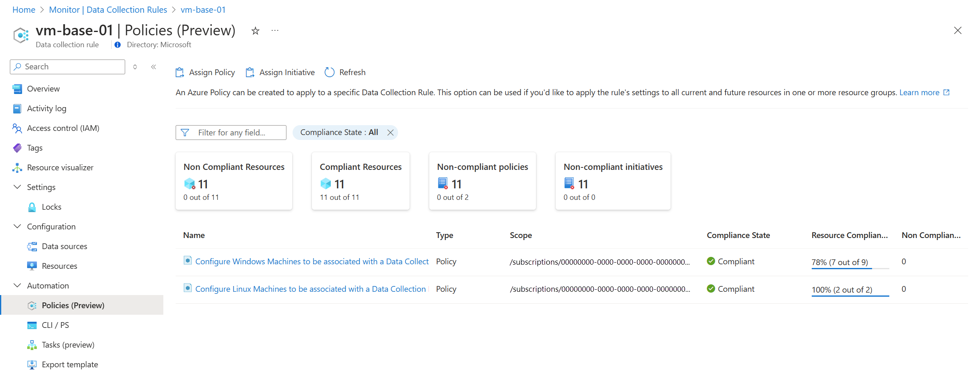
Task: Collapse the Settings section
Action: [17, 187]
